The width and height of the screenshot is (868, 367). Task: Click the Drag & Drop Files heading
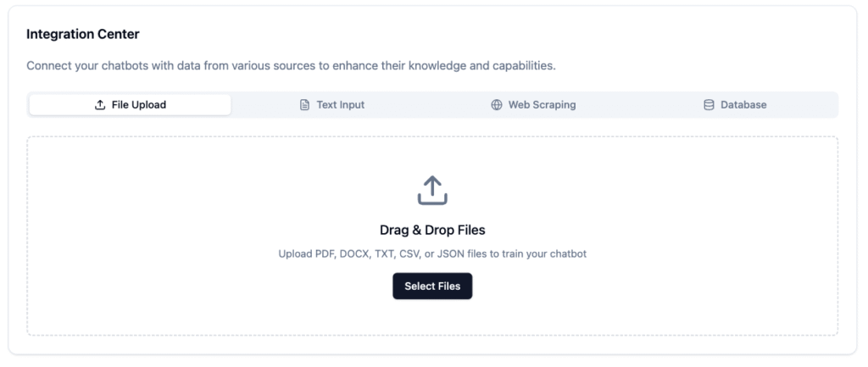click(432, 230)
